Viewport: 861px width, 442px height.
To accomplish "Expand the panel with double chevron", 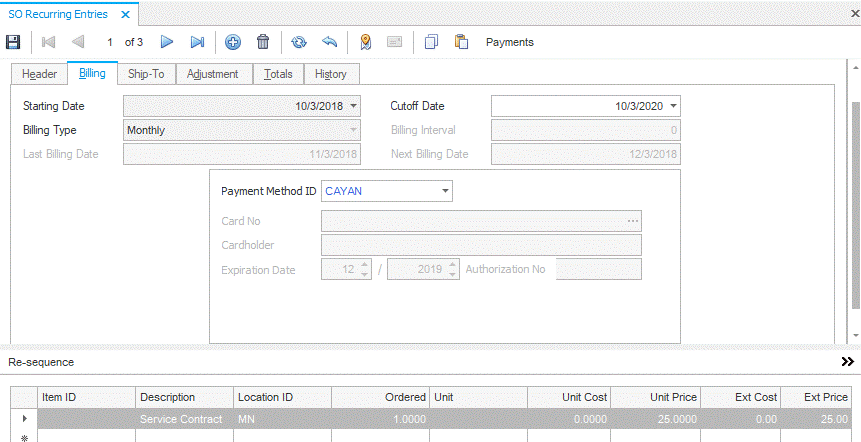I will pos(848,361).
